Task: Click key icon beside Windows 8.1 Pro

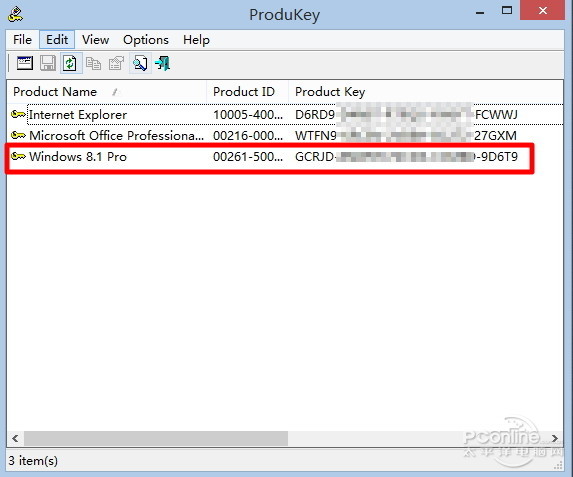Action: click(18, 156)
